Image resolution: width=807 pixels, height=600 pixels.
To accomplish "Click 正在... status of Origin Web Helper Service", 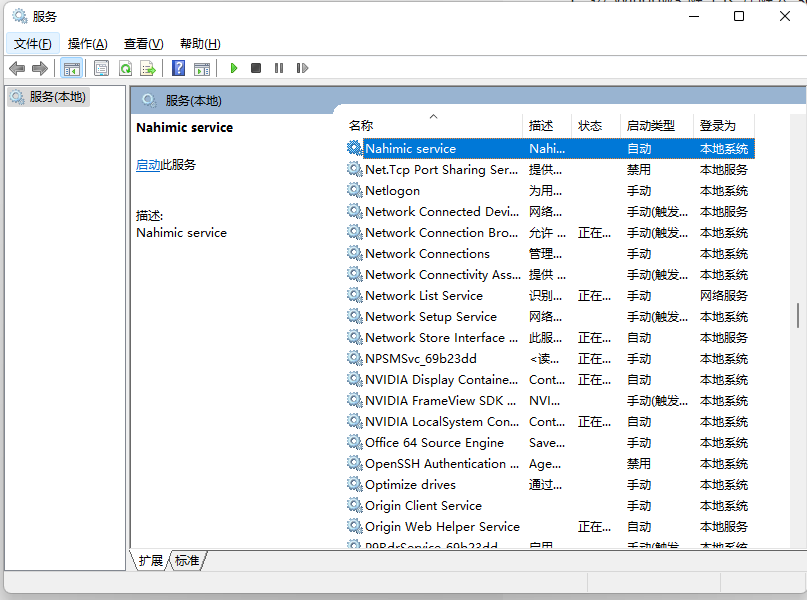I will (x=594, y=526).
